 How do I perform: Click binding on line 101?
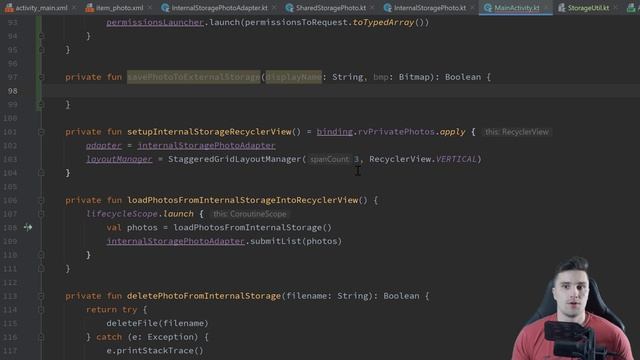point(335,132)
